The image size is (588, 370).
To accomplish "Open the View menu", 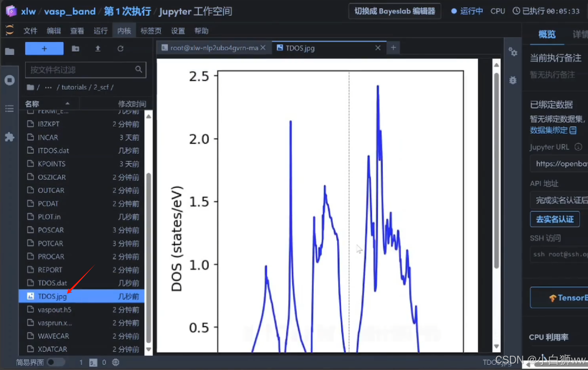I will 77,31.
